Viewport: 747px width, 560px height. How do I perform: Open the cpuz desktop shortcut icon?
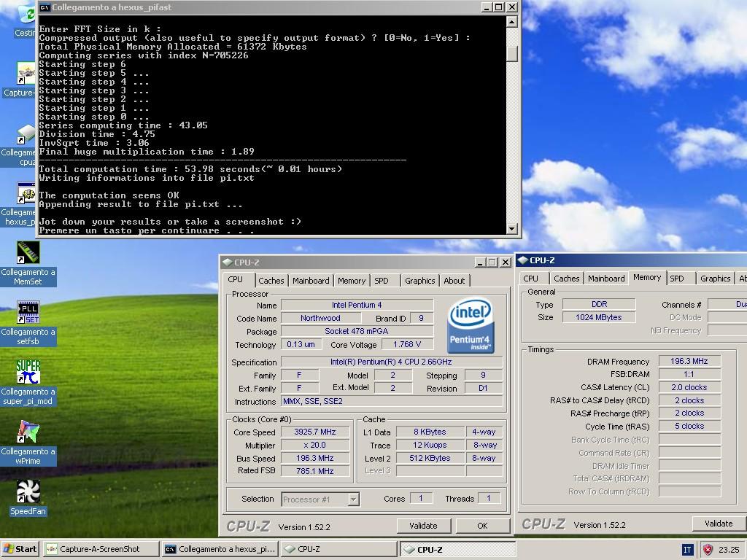[x=26, y=133]
